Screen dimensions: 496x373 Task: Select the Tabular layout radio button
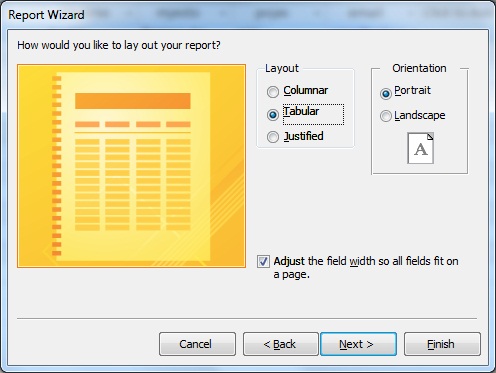click(x=273, y=115)
